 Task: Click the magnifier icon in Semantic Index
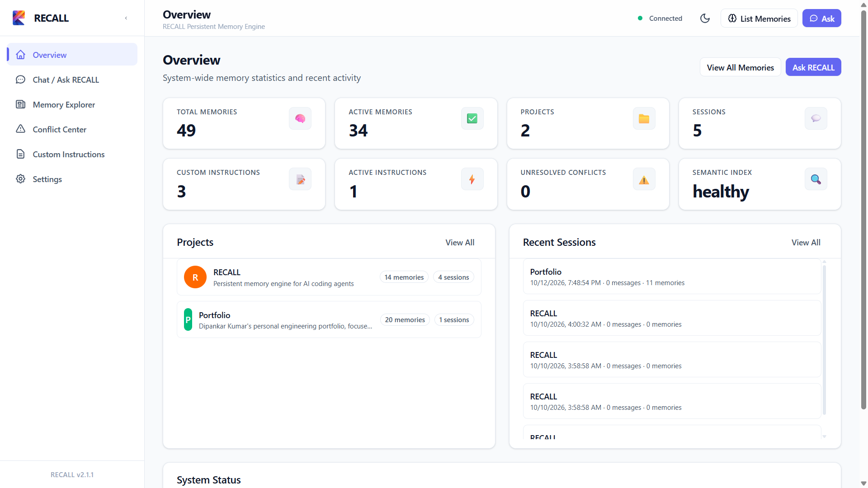tap(816, 179)
